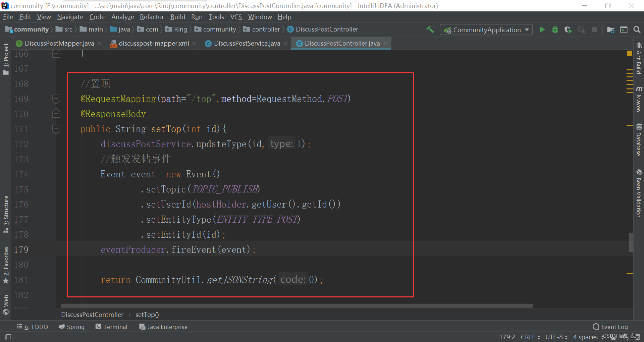The height and width of the screenshot is (342, 644).
Task: Open the Terminal tool window
Action: pos(111,327)
